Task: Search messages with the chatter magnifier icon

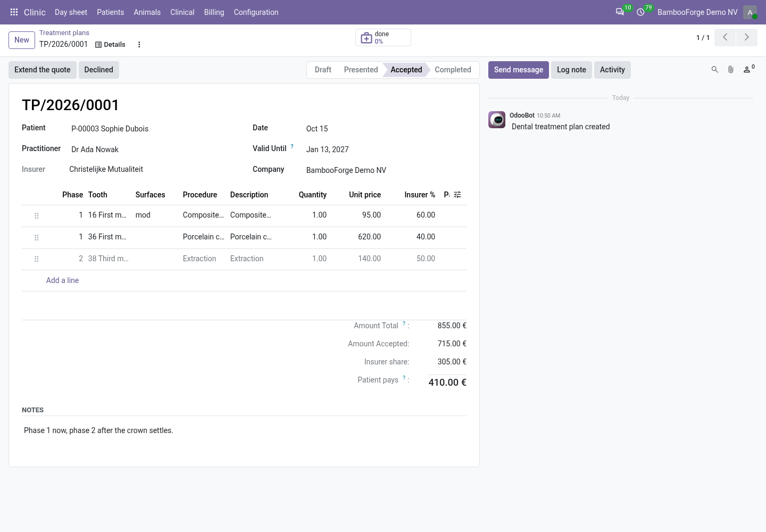Action: pyautogui.click(x=715, y=70)
